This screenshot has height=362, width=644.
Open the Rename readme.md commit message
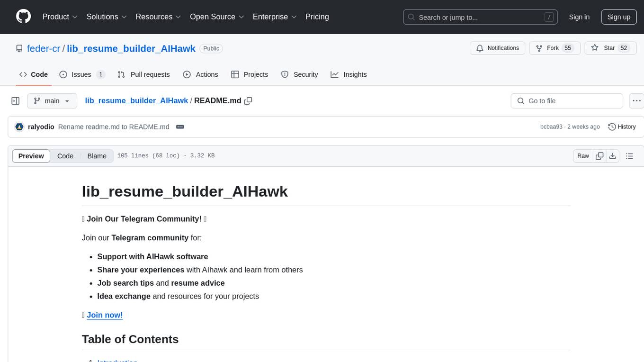114,127
